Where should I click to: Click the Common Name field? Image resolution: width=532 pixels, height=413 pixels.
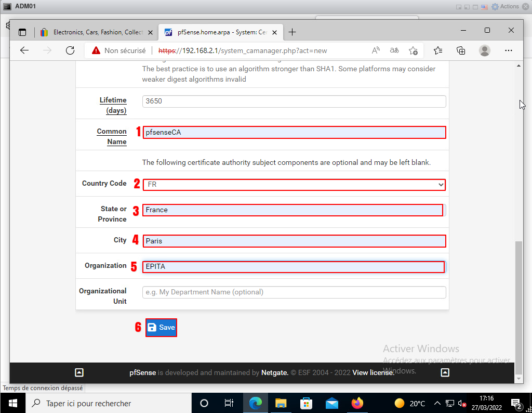coord(294,133)
